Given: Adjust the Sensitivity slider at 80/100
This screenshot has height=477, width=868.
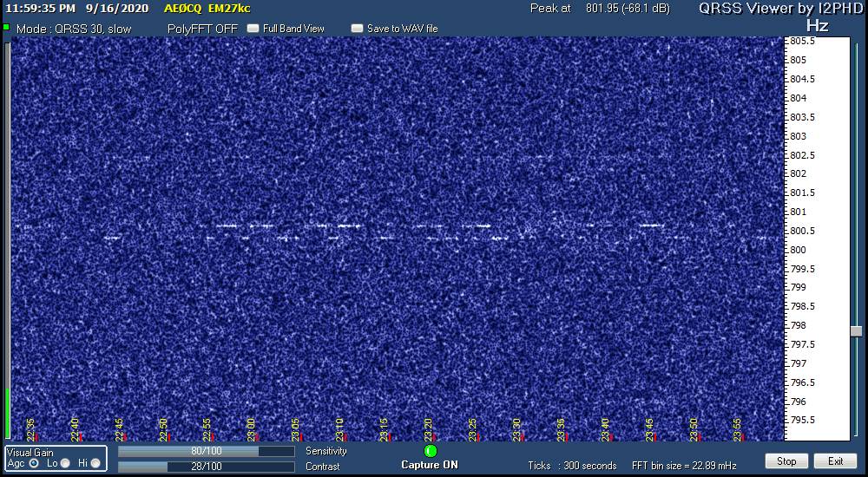Looking at the screenshot, I should pos(206,452).
